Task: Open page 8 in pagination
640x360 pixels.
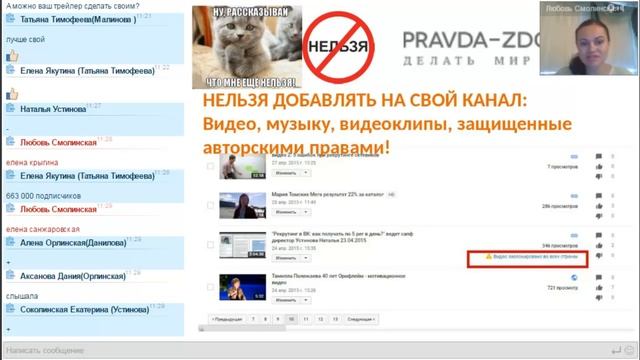Action: coord(266,319)
